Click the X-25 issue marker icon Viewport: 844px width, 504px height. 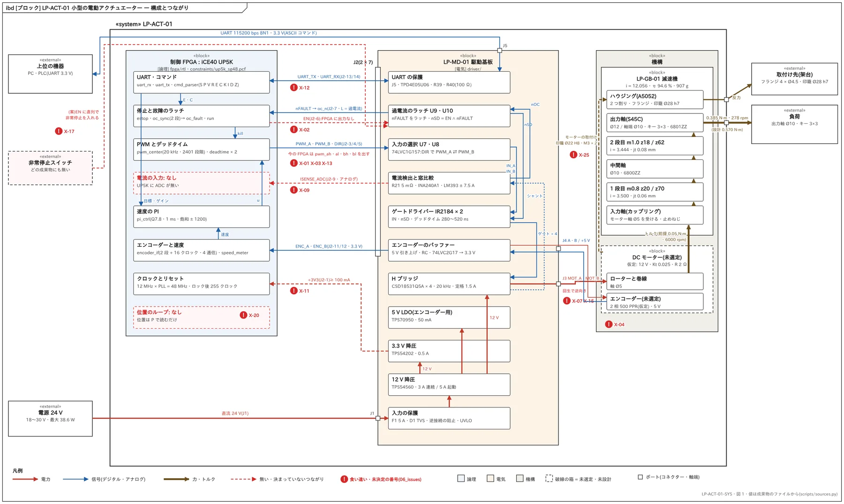coord(573,155)
